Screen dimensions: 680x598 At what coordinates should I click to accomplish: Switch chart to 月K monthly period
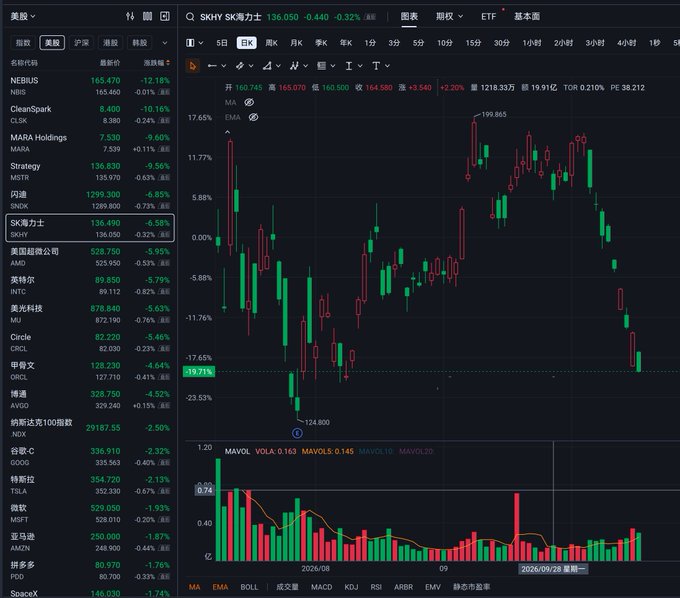(296, 42)
